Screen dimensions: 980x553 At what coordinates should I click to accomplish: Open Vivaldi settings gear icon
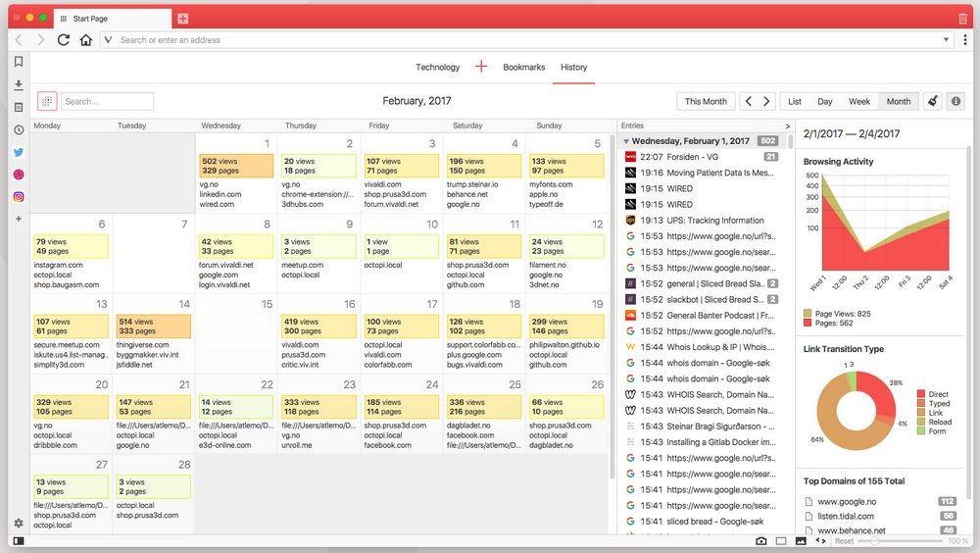pos(19,524)
